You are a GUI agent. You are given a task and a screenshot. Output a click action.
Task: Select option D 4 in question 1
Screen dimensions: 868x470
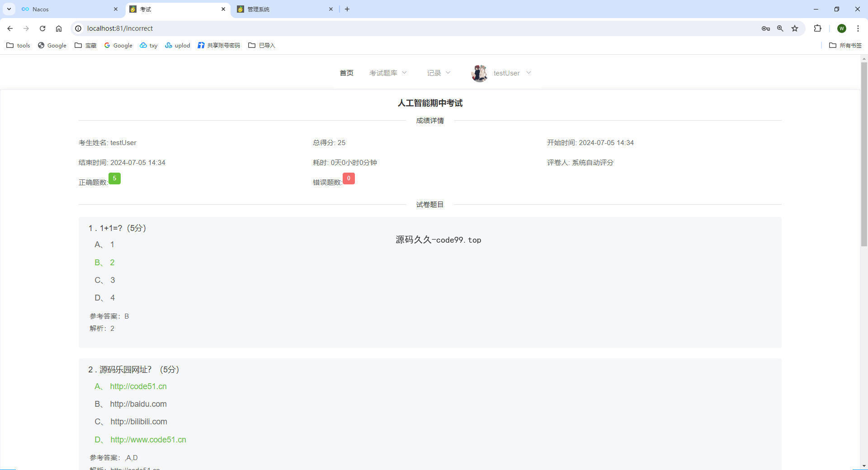point(105,298)
